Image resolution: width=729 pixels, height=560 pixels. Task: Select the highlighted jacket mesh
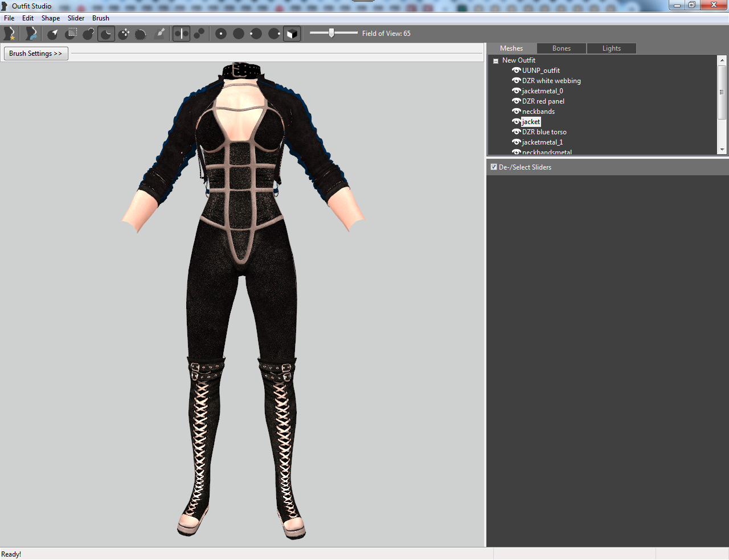[x=531, y=122]
